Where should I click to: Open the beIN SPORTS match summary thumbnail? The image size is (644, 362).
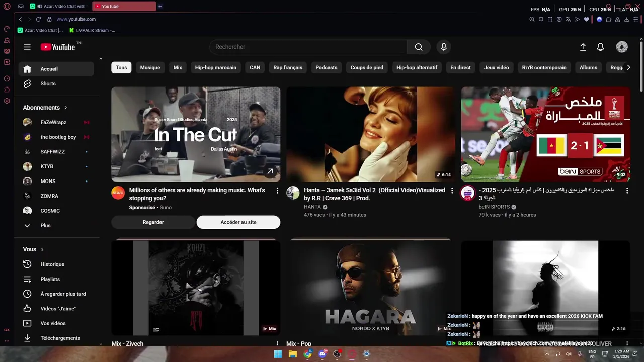(545, 134)
